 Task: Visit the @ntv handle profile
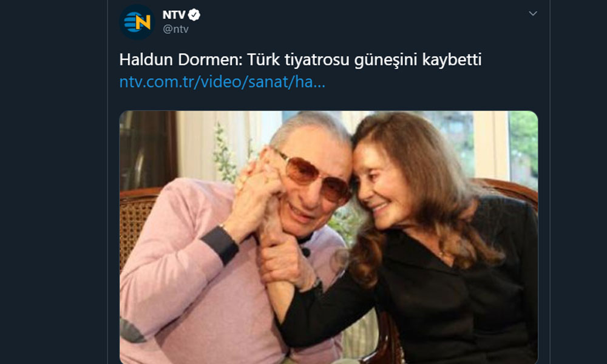click(176, 29)
